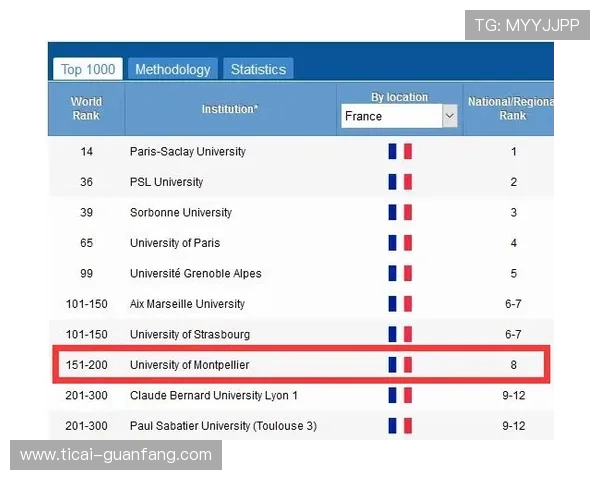
Task: Click the French flag in Aix Marseille row
Action: click(400, 304)
